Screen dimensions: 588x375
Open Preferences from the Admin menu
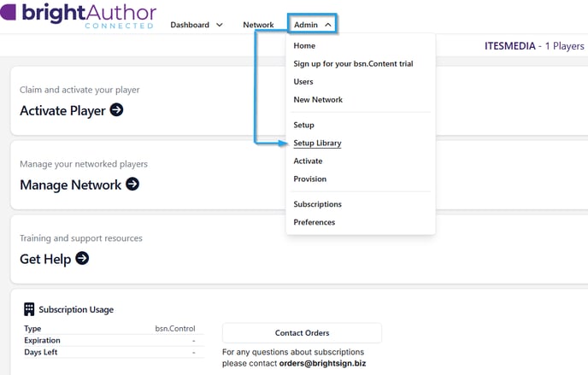[315, 222]
